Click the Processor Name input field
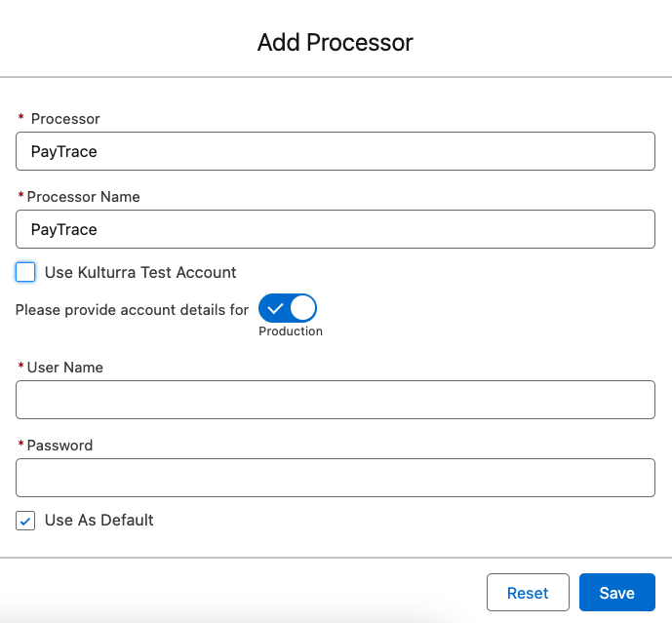The width and height of the screenshot is (672, 623). tap(336, 229)
